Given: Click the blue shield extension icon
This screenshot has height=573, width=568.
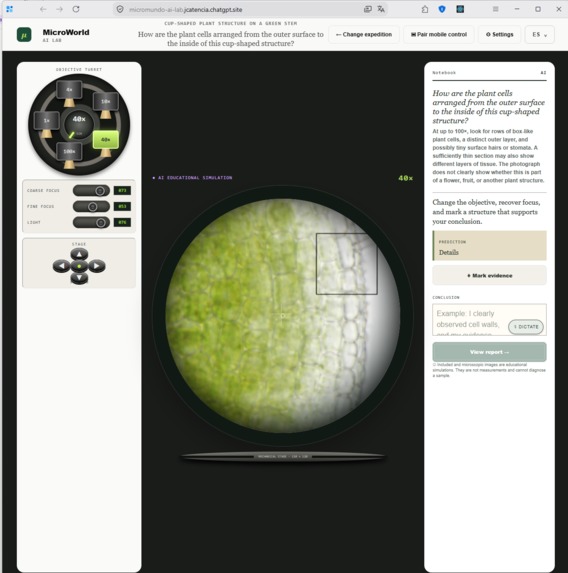Looking at the screenshot, I should 442,9.
